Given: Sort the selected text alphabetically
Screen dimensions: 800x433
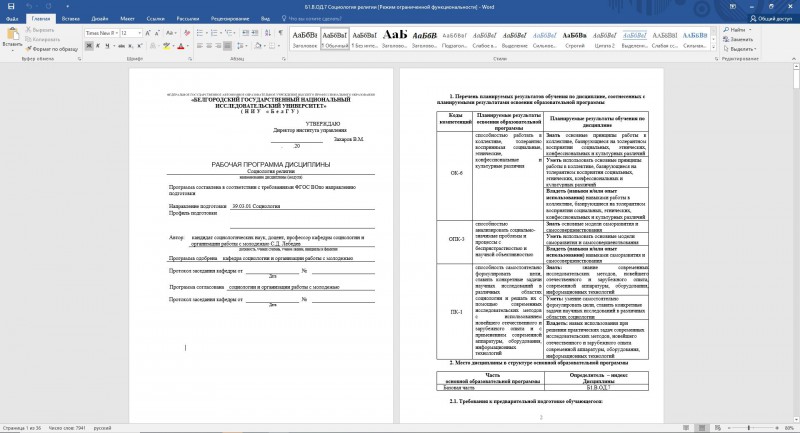Looking at the screenshot, I should tap(268, 33).
